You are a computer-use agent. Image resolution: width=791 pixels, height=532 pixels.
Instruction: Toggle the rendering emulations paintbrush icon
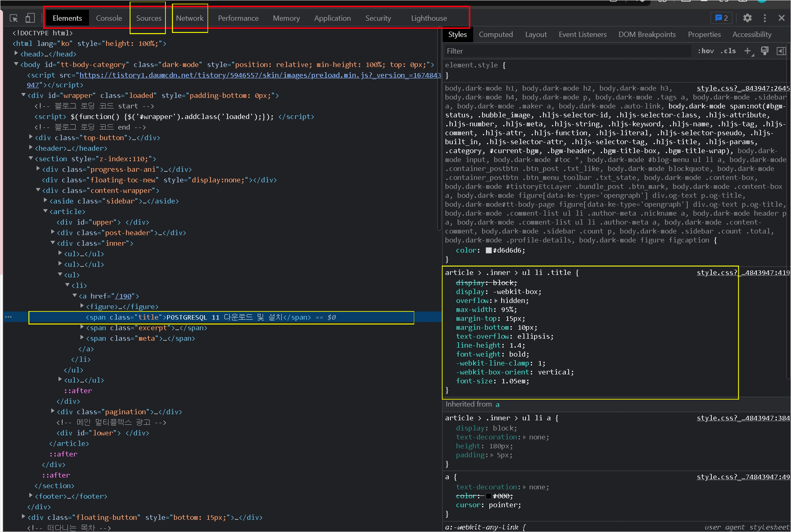765,51
